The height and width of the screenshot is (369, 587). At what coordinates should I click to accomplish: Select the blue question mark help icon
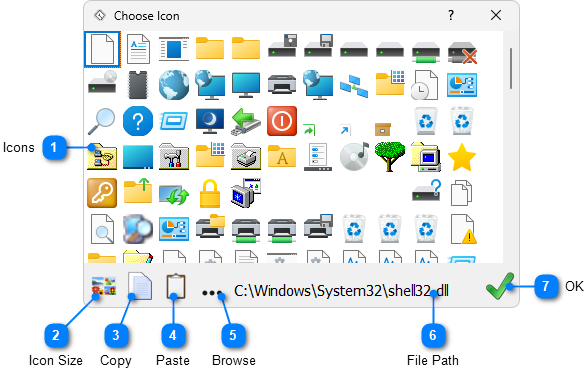click(138, 121)
